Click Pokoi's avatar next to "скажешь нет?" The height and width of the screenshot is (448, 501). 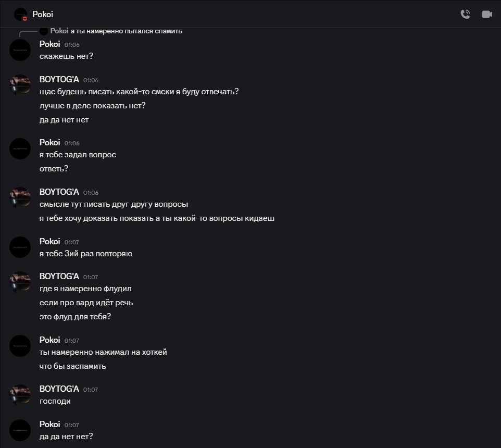[x=20, y=50]
